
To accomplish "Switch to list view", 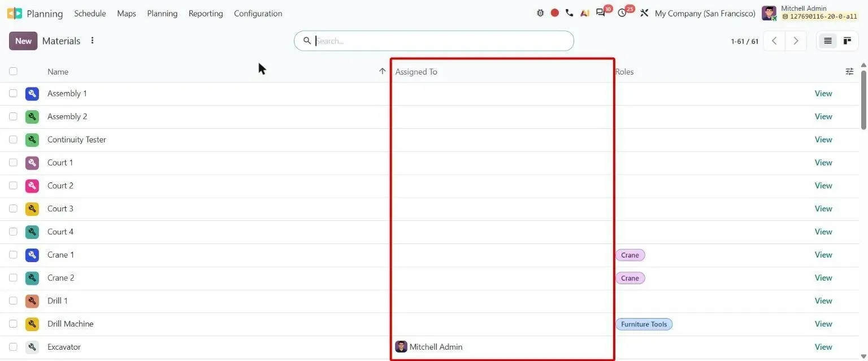I will (828, 41).
